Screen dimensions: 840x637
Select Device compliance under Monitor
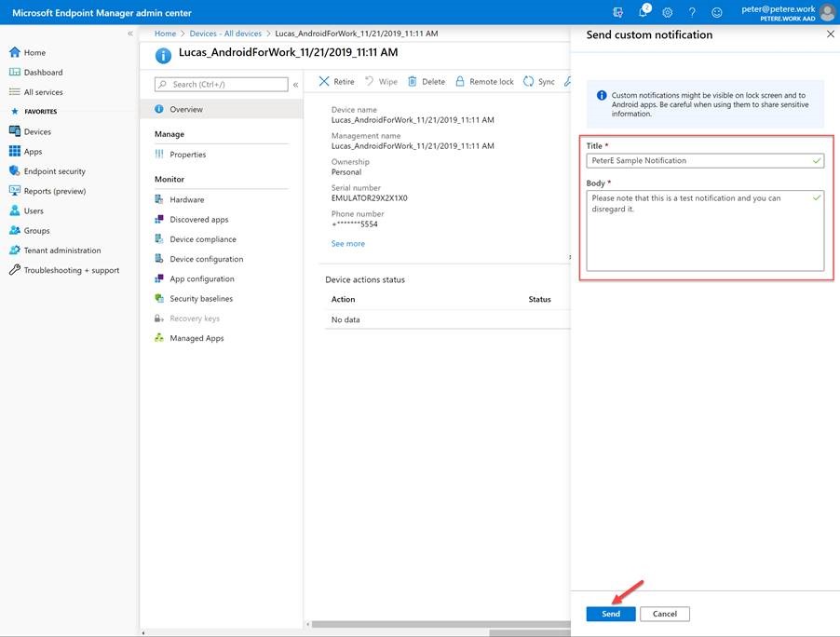tap(202, 239)
